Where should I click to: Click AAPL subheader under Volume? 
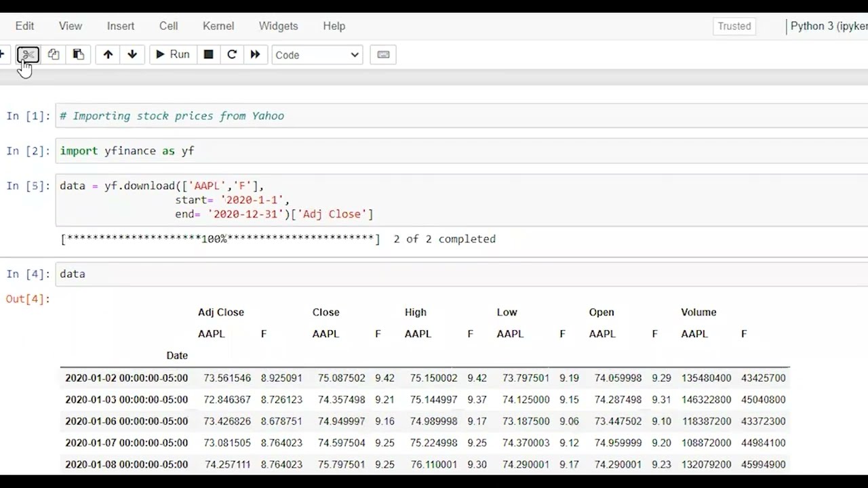pos(694,333)
